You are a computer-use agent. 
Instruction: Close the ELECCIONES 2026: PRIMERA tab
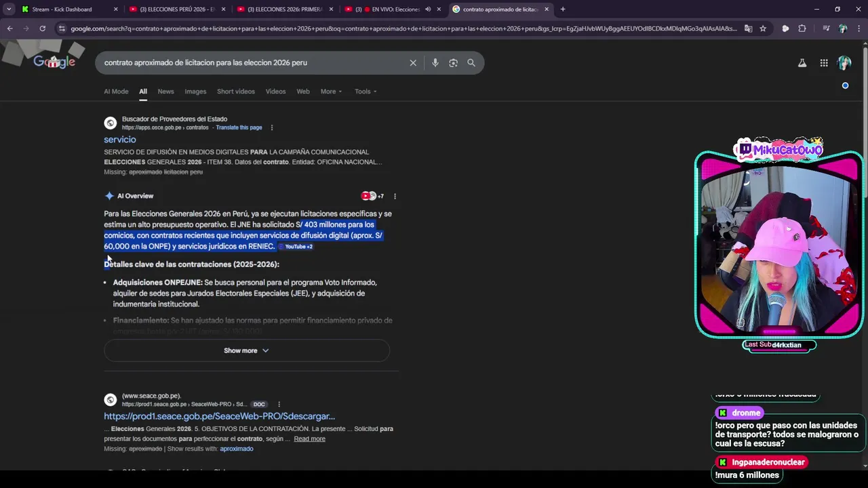tap(331, 9)
